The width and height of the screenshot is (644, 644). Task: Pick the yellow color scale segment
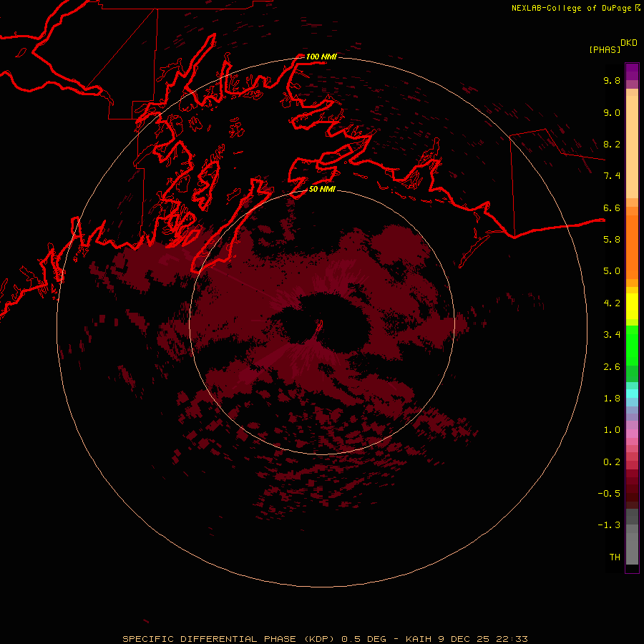click(x=632, y=306)
